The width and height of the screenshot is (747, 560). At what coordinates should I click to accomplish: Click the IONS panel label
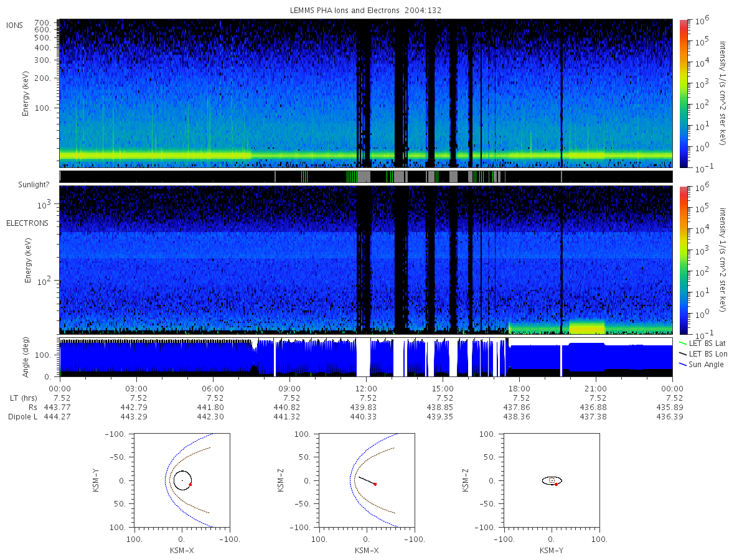point(15,26)
